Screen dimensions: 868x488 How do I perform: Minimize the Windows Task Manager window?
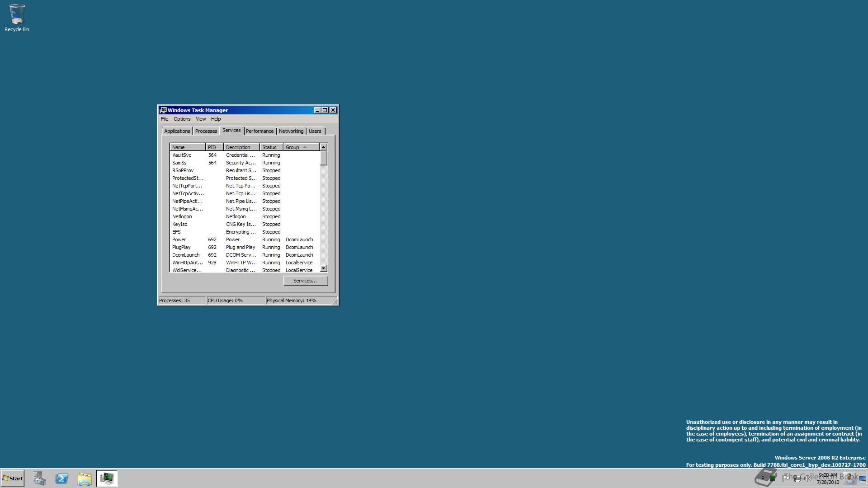pyautogui.click(x=317, y=110)
